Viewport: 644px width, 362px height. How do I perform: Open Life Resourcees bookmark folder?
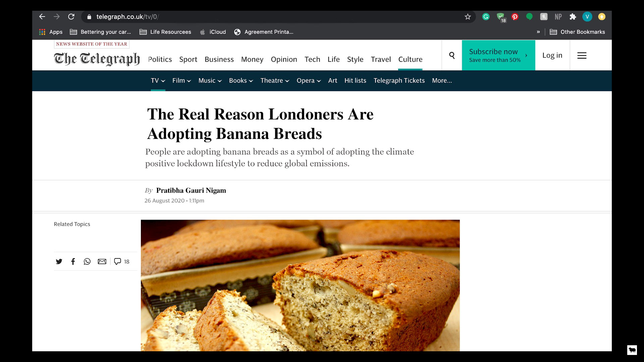[165, 32]
